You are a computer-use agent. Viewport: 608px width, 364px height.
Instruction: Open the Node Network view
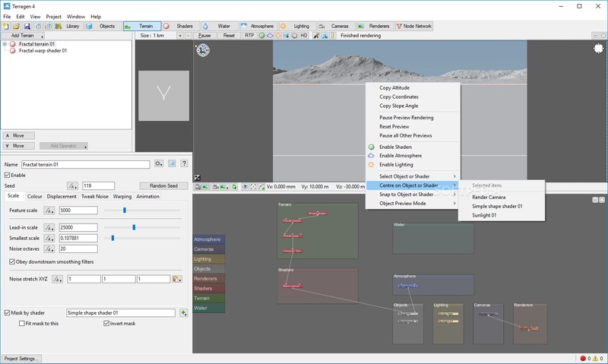click(x=414, y=26)
